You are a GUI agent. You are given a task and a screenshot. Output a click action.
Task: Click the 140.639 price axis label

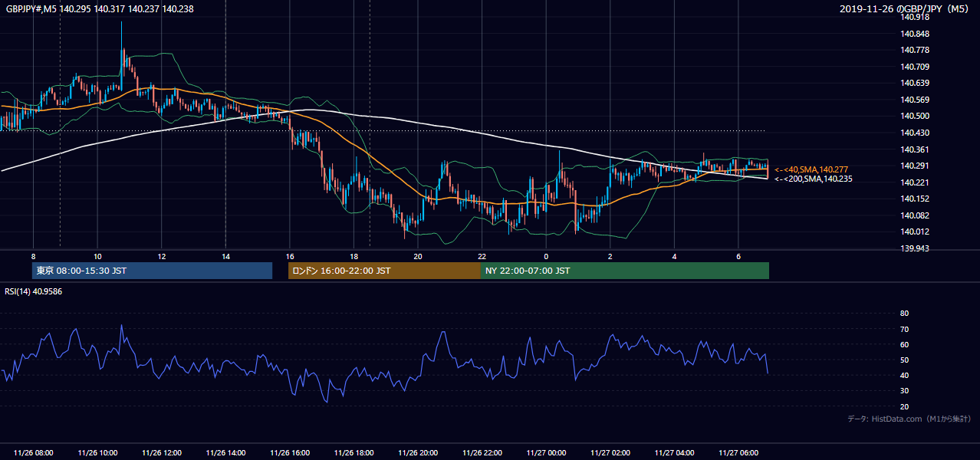pos(914,84)
